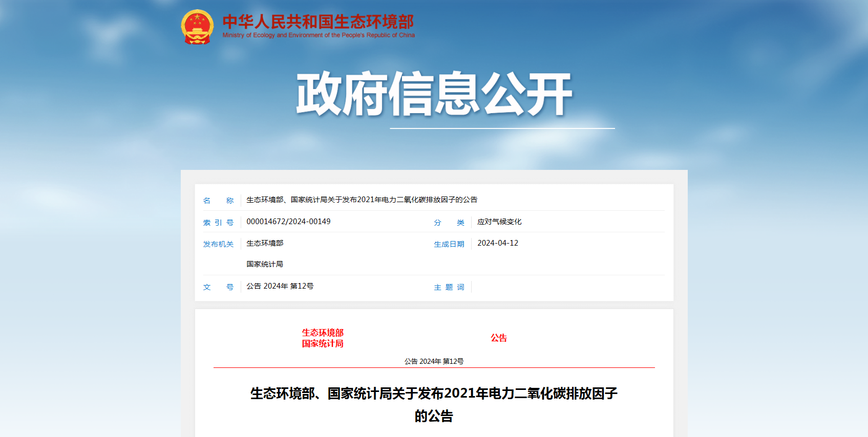Select the red 国家统计局 header text

[323, 343]
